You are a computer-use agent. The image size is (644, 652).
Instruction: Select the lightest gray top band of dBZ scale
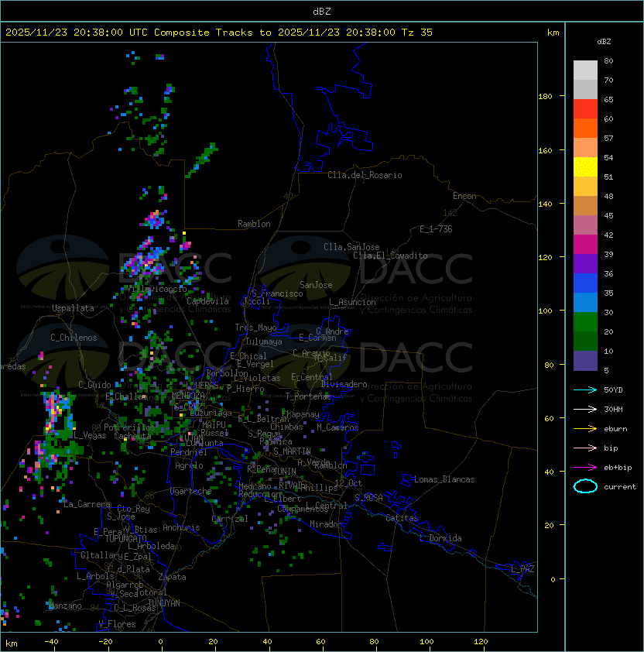click(585, 70)
